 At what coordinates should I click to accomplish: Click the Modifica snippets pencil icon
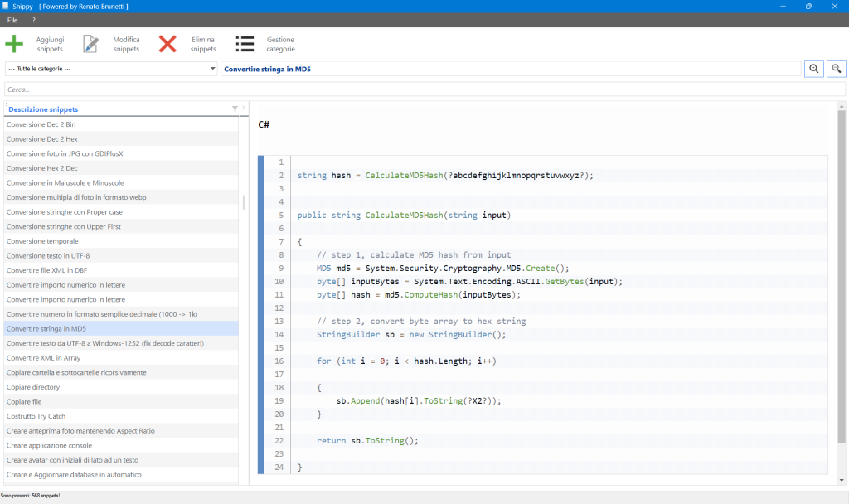pos(91,44)
